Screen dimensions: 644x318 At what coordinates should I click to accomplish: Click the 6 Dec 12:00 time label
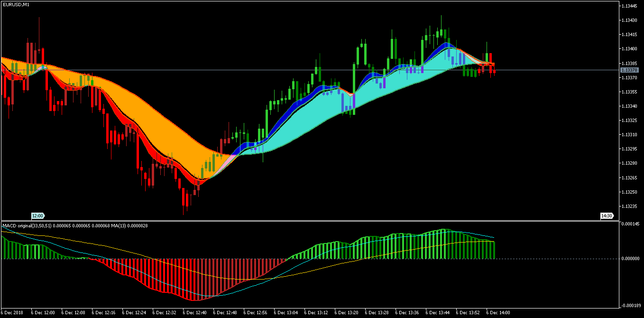click(x=43, y=313)
